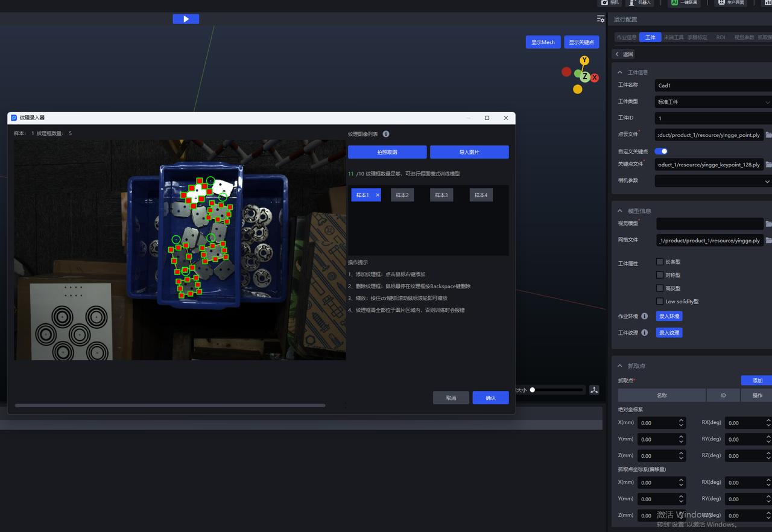Enable the Low solidity型 checkbox
772x532 pixels.
click(x=660, y=301)
